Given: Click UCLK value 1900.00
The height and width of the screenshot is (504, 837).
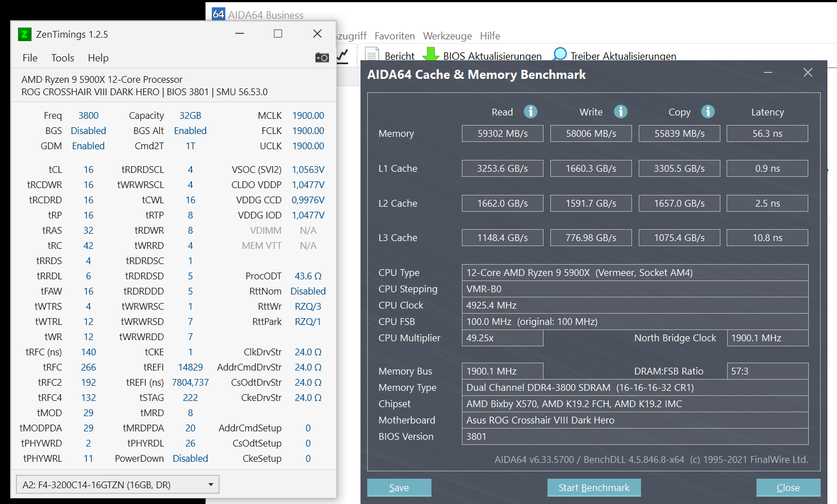Looking at the screenshot, I should [x=308, y=146].
